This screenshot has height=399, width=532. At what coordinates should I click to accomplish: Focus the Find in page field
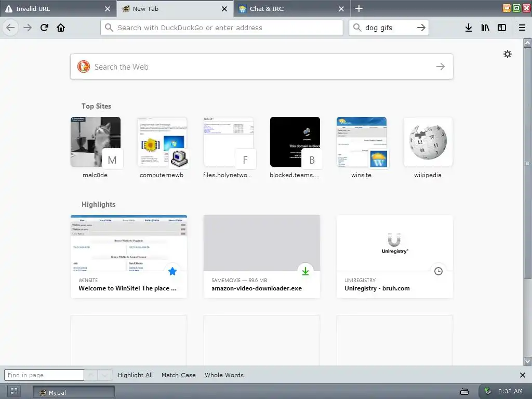tap(44, 375)
